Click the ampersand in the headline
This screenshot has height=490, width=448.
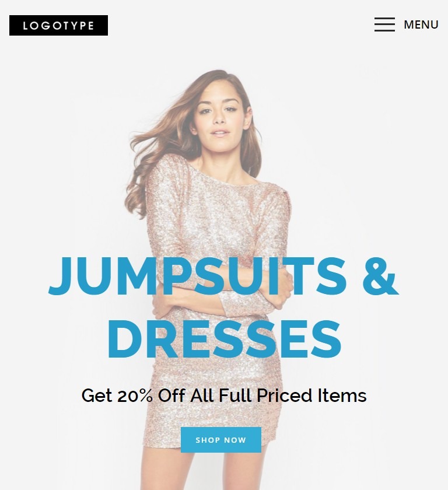pos(380,276)
